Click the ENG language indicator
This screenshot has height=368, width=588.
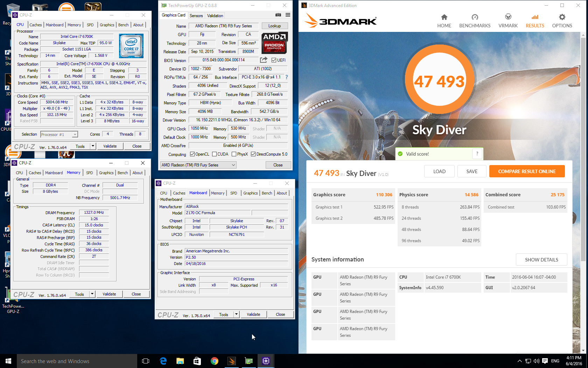[x=555, y=361]
